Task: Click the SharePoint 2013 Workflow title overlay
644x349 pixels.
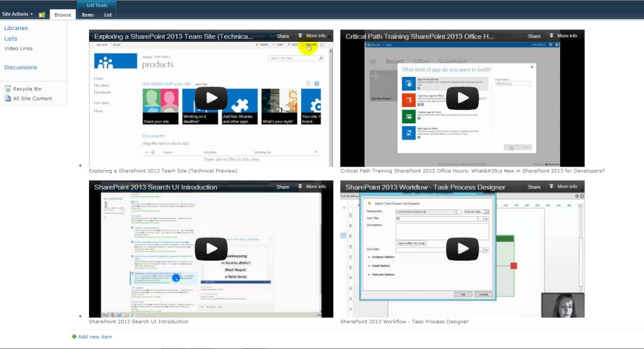Action: point(426,187)
